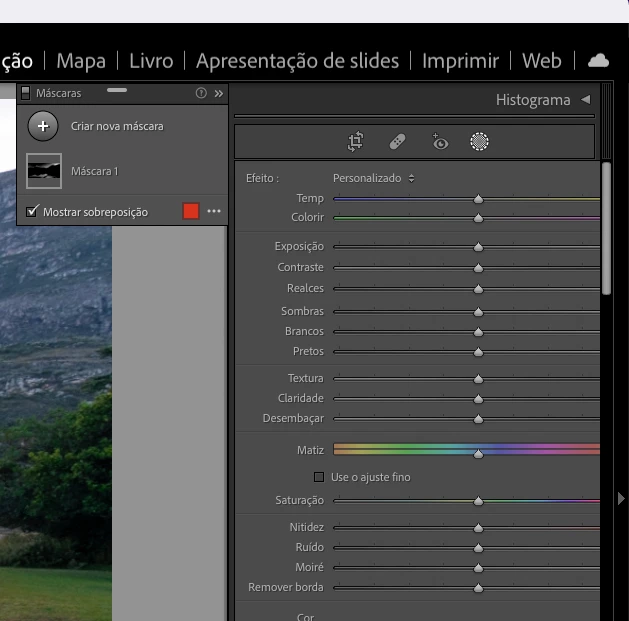Click the plus icon to create new mask
The width and height of the screenshot is (629, 621).
[x=43, y=126]
